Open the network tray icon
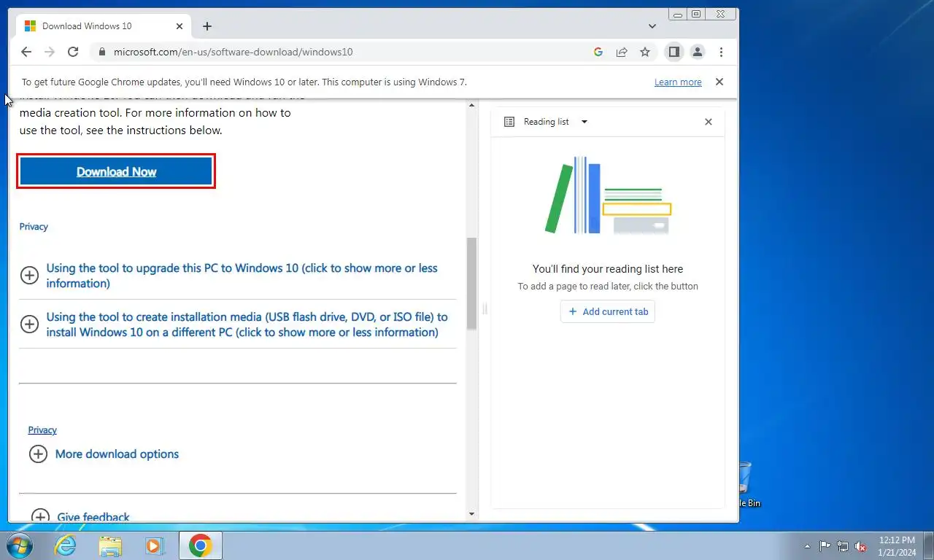 pos(843,546)
